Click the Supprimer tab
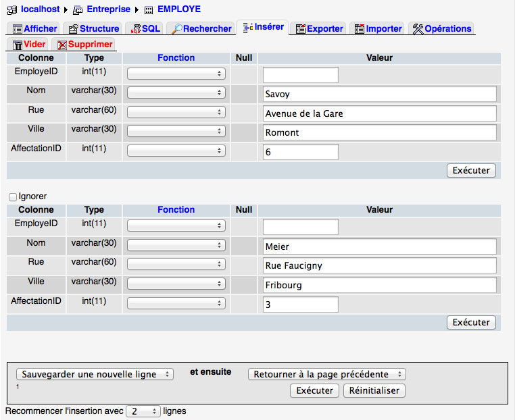Screen dimensions: 515x420 tap(83, 45)
